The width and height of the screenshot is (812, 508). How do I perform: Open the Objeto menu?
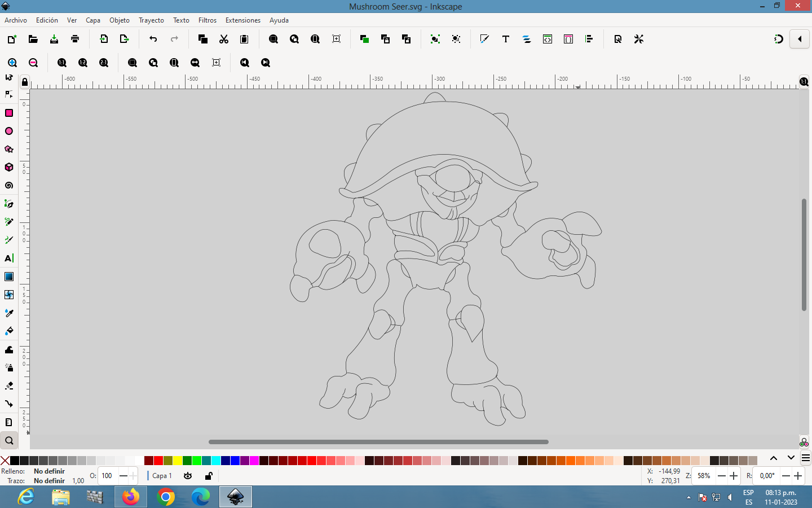pyautogui.click(x=120, y=20)
